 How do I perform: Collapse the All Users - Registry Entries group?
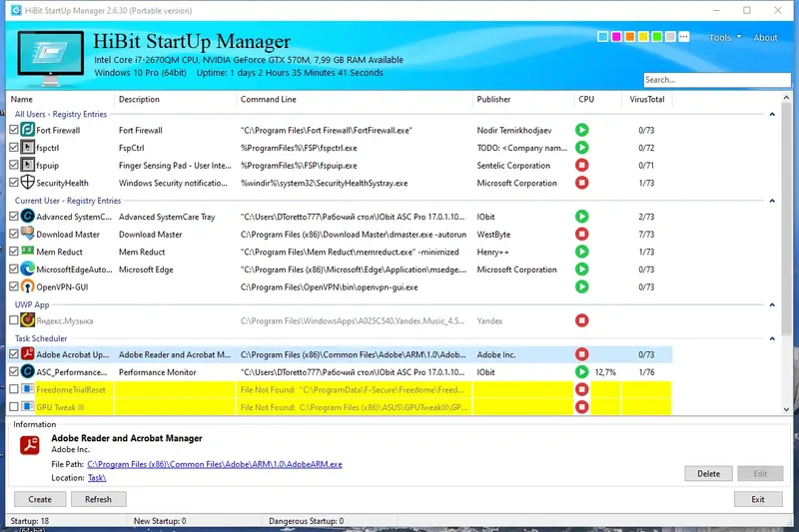(772, 115)
